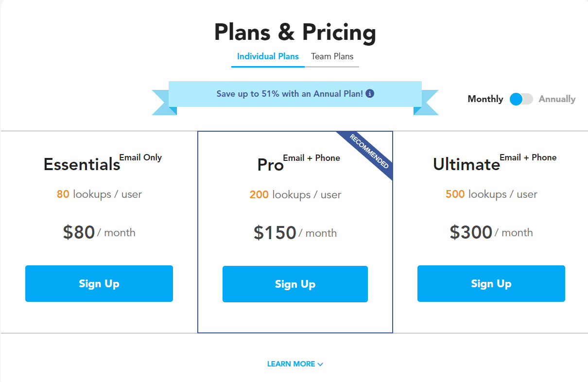Click the $300 per month price on Ultimate
The height and width of the screenshot is (382, 588).
pyautogui.click(x=471, y=232)
